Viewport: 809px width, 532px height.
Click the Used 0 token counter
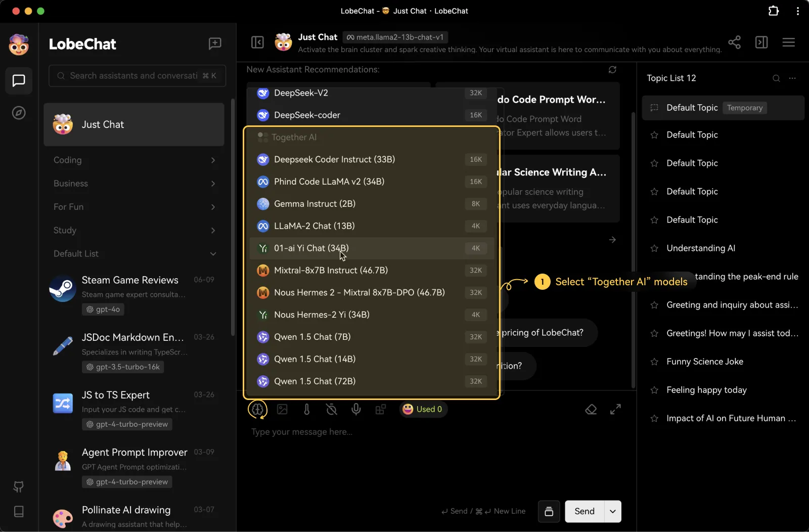423,409
